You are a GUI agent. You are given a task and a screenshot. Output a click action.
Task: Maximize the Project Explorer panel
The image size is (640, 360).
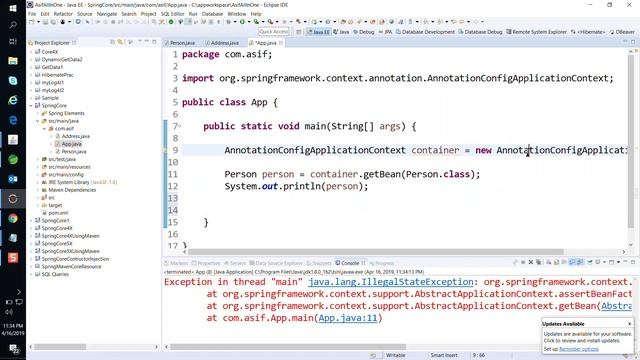154,42
